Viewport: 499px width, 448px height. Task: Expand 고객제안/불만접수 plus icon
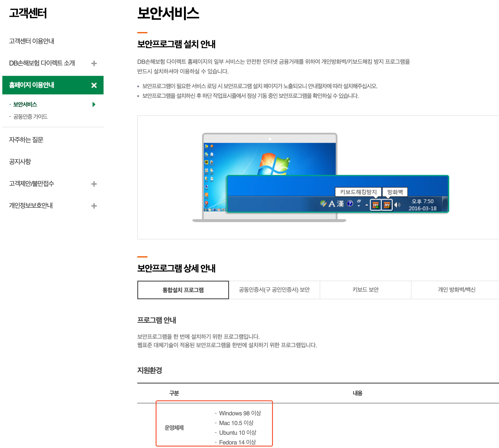94,184
